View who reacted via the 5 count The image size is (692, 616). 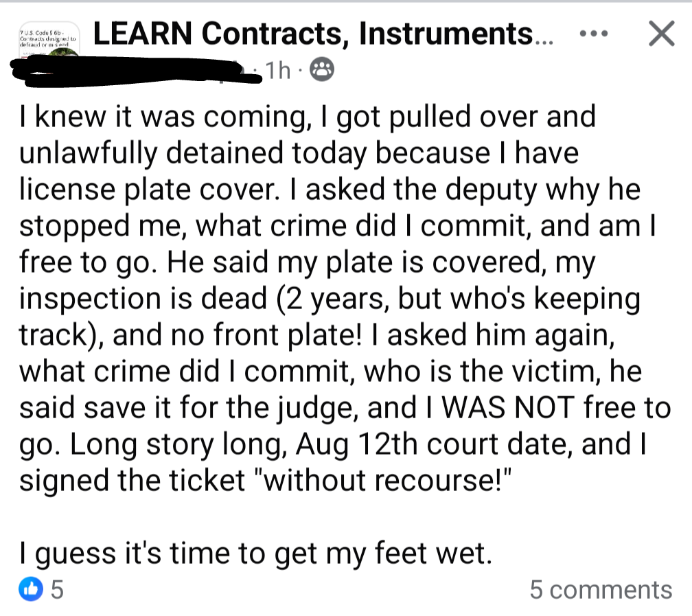(57, 589)
